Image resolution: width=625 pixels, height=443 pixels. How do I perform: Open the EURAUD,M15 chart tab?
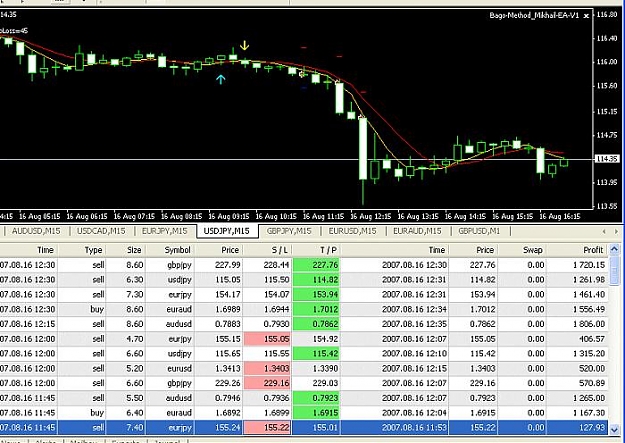[x=417, y=231]
